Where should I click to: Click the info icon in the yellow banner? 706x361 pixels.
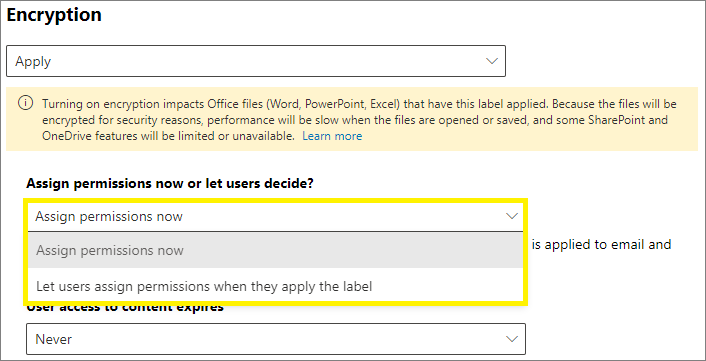coord(25,104)
